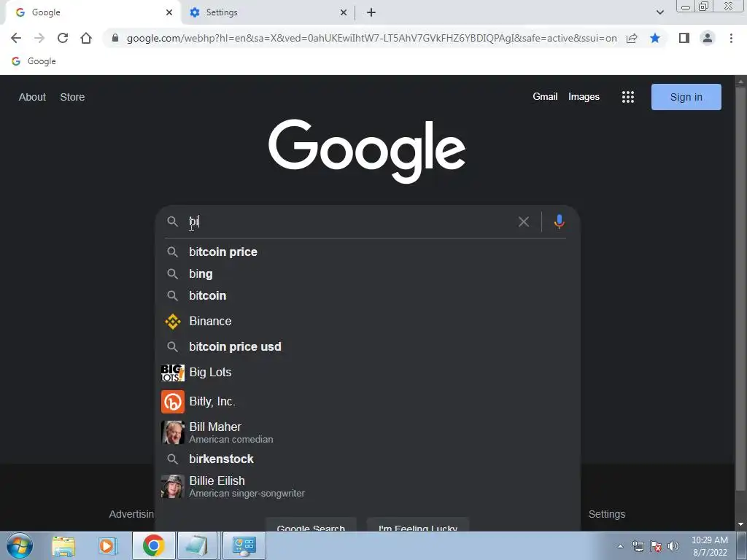Go back using the browser back arrow

coord(16,38)
